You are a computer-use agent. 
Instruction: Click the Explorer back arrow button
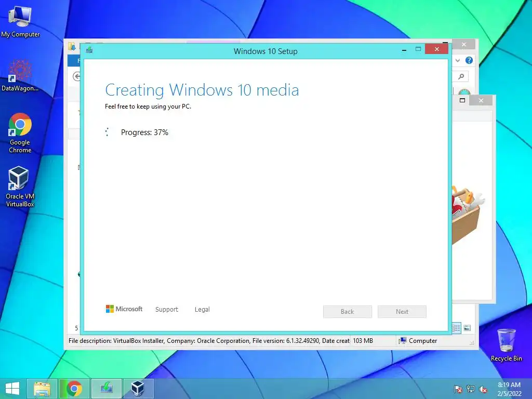(x=77, y=76)
